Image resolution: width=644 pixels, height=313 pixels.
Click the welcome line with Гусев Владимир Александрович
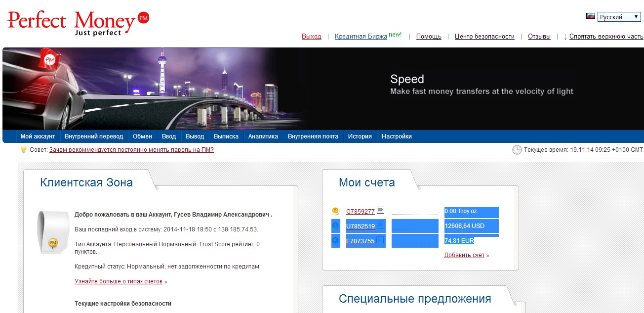coord(173,215)
